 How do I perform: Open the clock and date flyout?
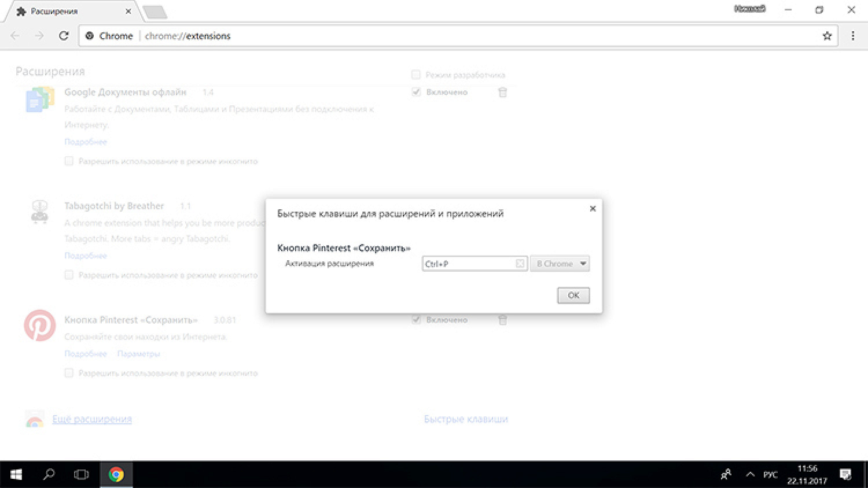807,475
